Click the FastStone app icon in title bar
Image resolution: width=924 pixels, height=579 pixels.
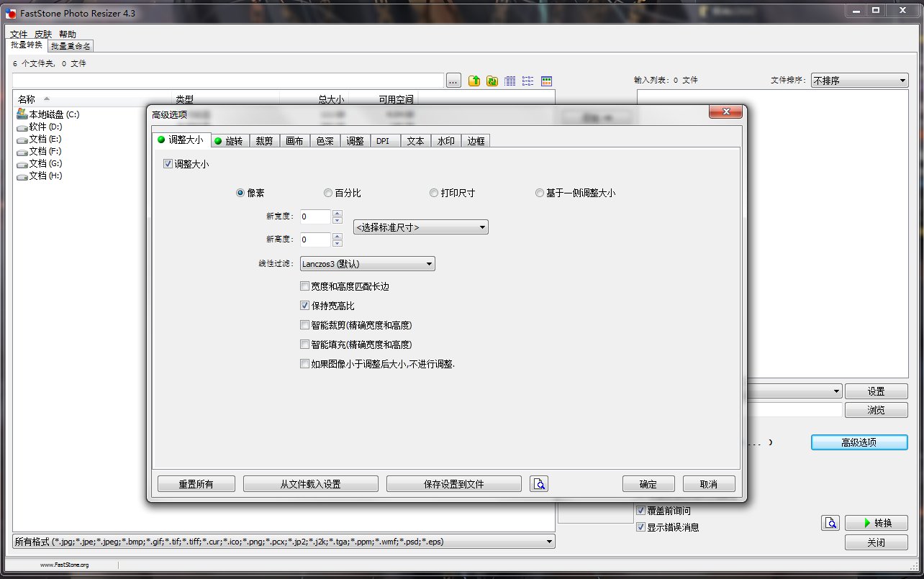coord(11,13)
